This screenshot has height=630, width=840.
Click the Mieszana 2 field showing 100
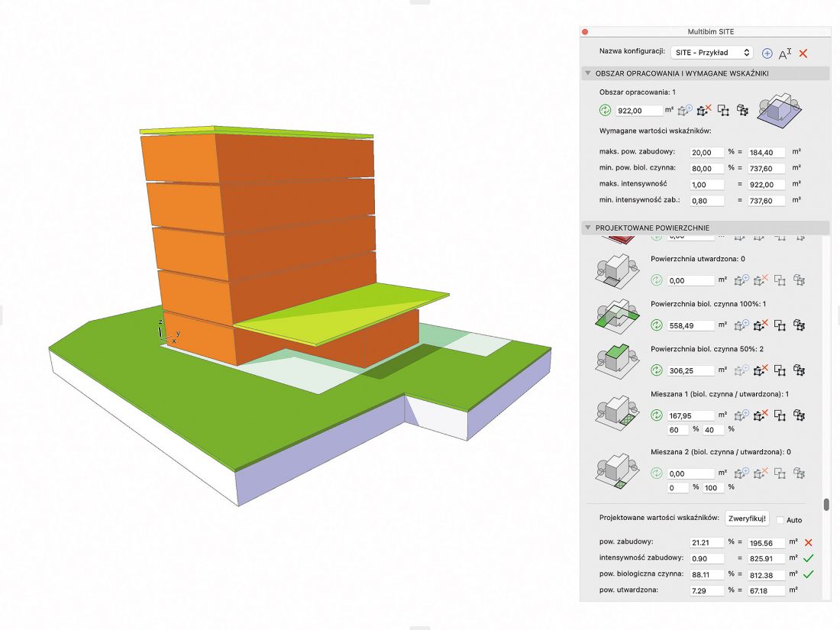point(713,488)
